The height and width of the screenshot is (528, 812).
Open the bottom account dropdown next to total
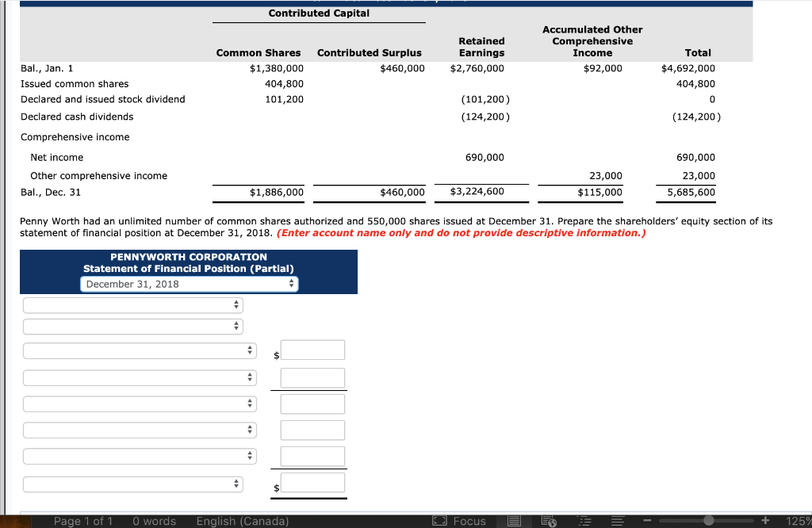[132, 483]
